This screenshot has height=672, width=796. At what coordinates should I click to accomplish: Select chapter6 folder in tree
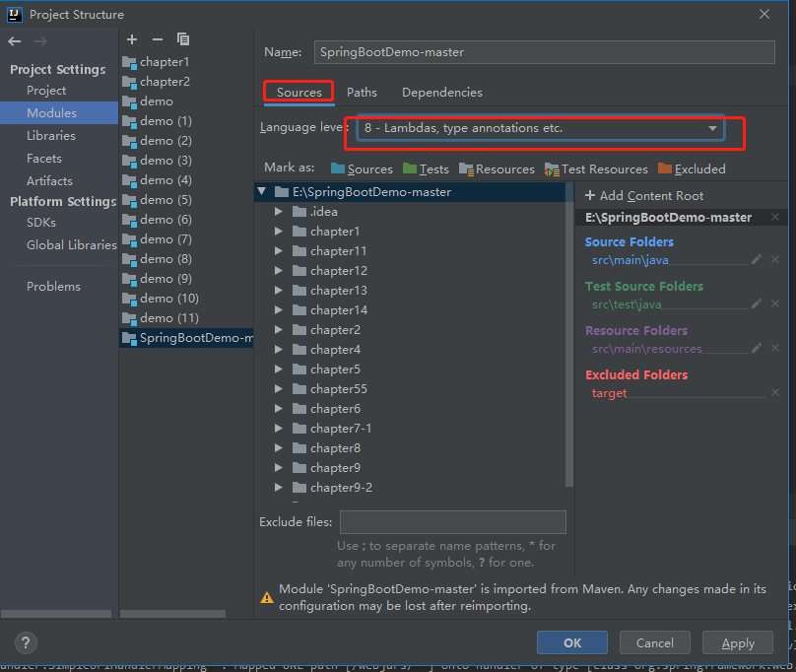(x=335, y=409)
